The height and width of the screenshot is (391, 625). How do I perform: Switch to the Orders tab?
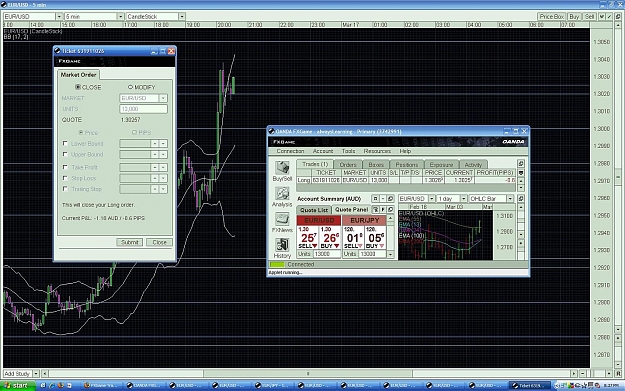(348, 165)
